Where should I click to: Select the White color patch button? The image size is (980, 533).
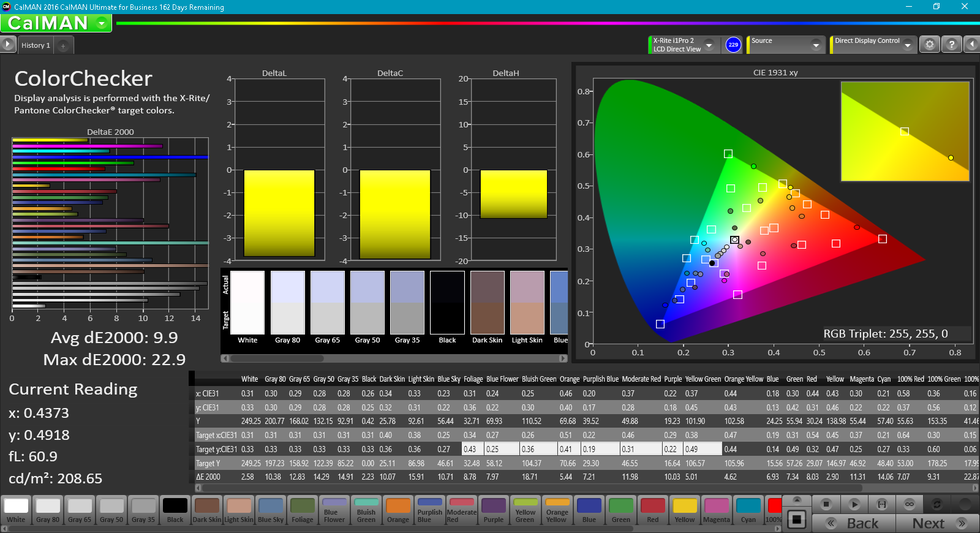(16, 510)
